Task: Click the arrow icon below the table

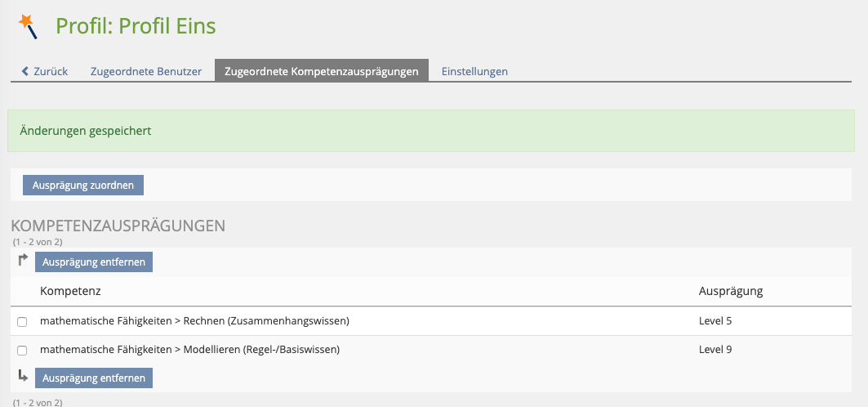Action: click(x=23, y=376)
